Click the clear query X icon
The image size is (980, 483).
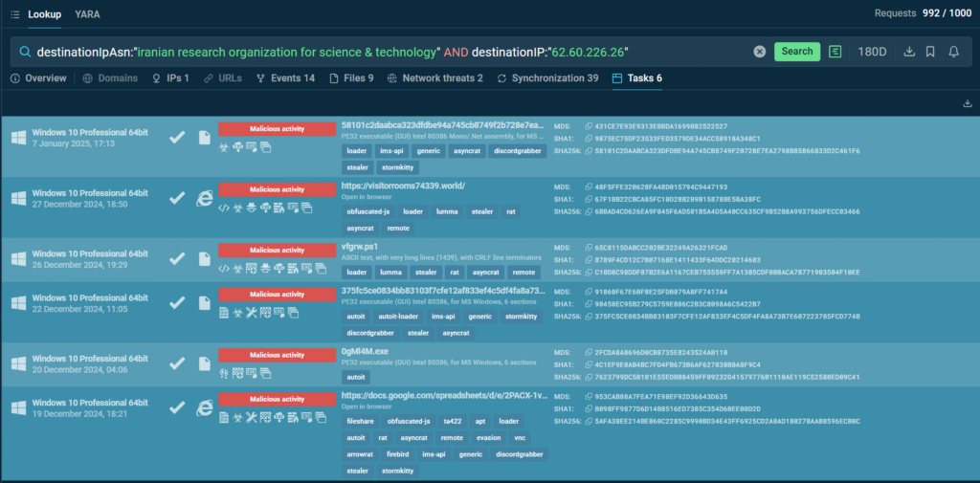click(x=759, y=52)
